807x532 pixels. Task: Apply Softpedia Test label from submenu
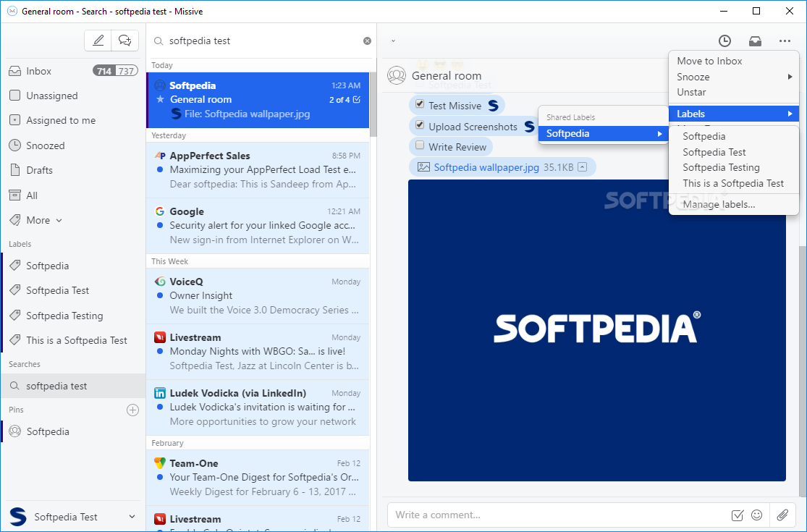[x=733, y=152]
